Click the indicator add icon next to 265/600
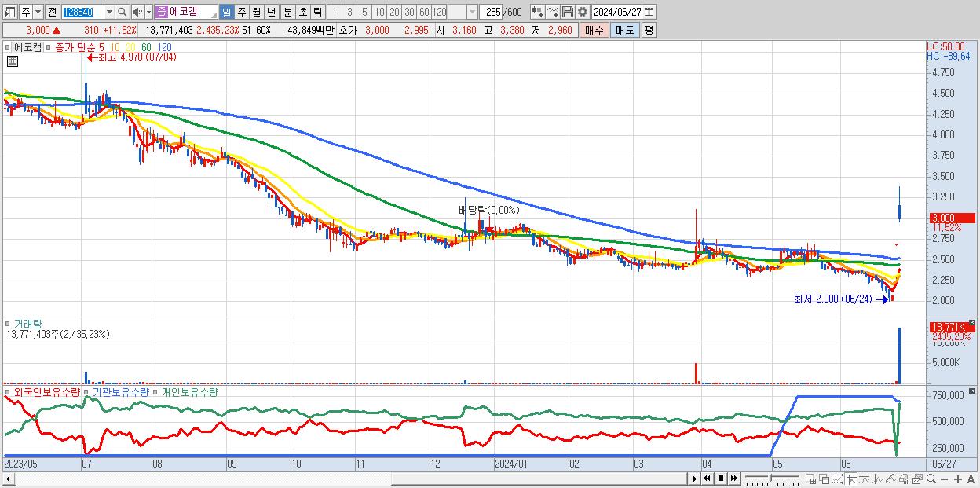 pos(537,12)
